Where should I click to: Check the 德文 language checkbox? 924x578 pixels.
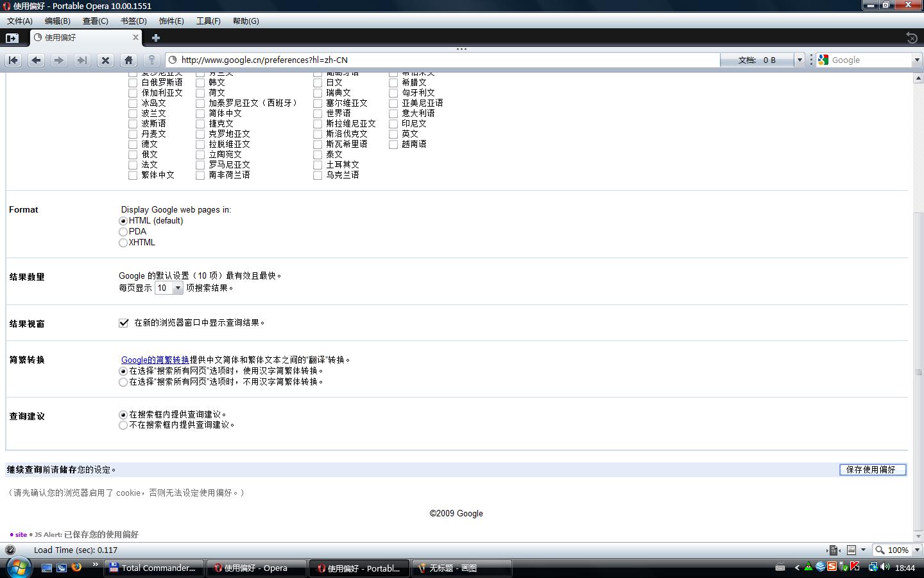[133, 144]
